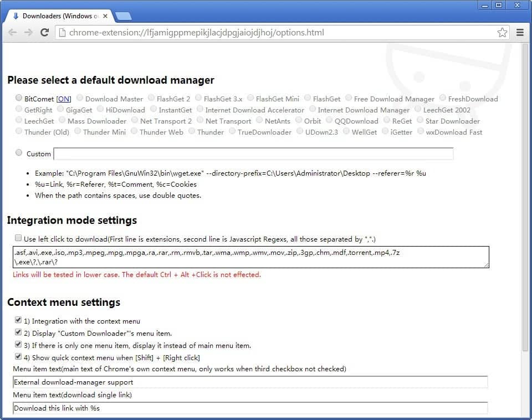Select Mass Downloader radio button
Viewport: 532px width, 420px height.
[62, 120]
